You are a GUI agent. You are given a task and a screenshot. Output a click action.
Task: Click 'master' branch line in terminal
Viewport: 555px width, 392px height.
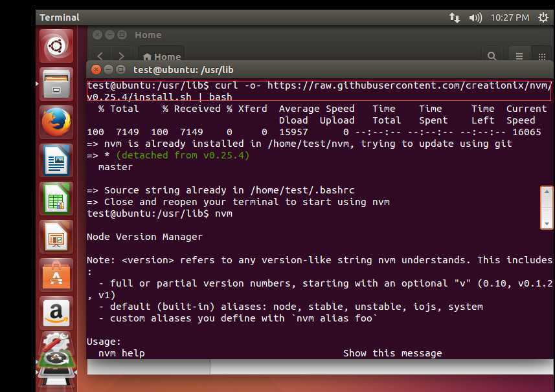(115, 167)
